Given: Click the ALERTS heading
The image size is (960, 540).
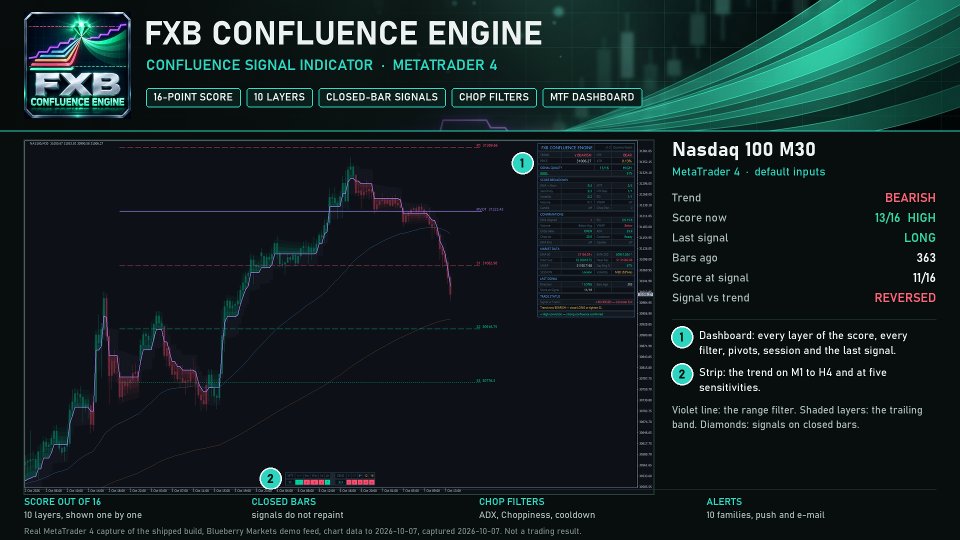Looking at the screenshot, I should 724,501.
